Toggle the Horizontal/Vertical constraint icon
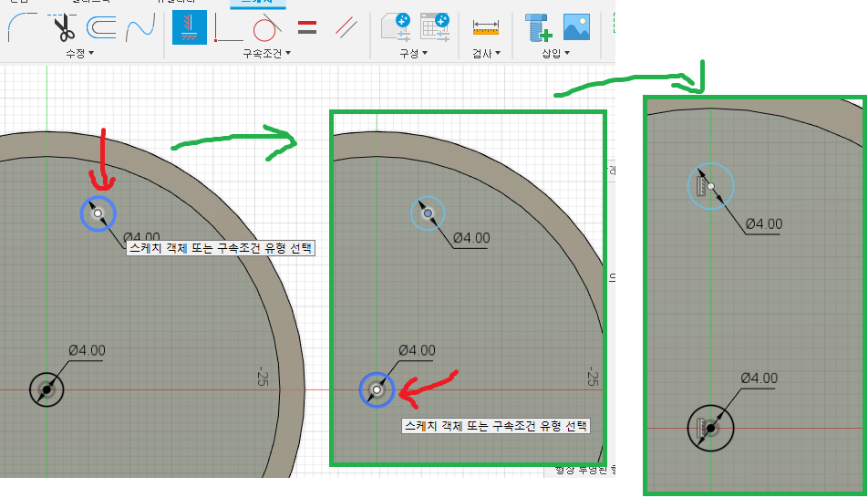This screenshot has width=868, height=498. pyautogui.click(x=190, y=27)
